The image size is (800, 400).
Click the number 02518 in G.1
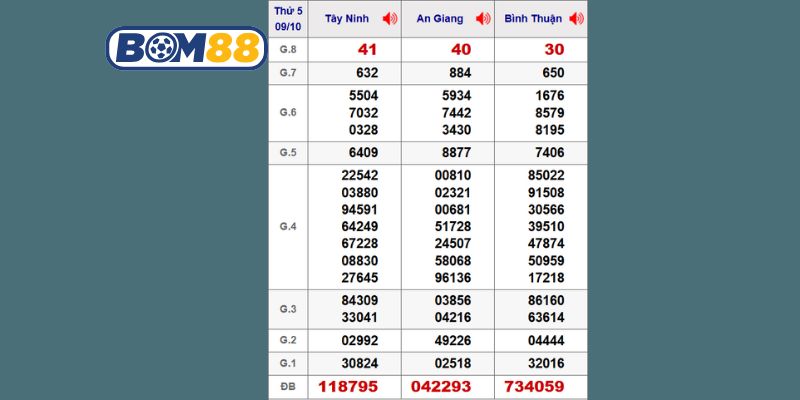pos(453,363)
